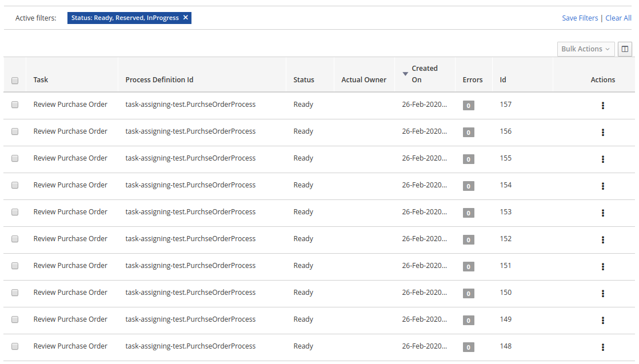Open Review Purchase Order task 154 row
The height and width of the screenshot is (364, 639).
(70, 185)
